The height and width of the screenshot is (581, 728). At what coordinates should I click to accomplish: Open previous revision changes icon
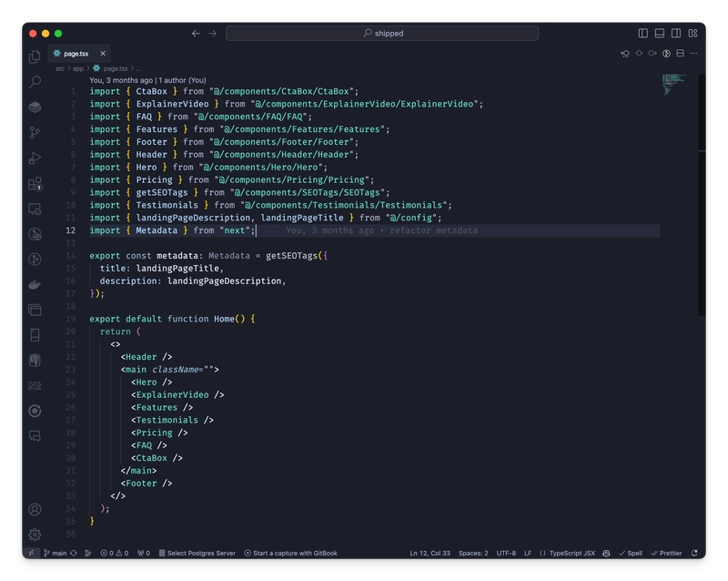[625, 54]
